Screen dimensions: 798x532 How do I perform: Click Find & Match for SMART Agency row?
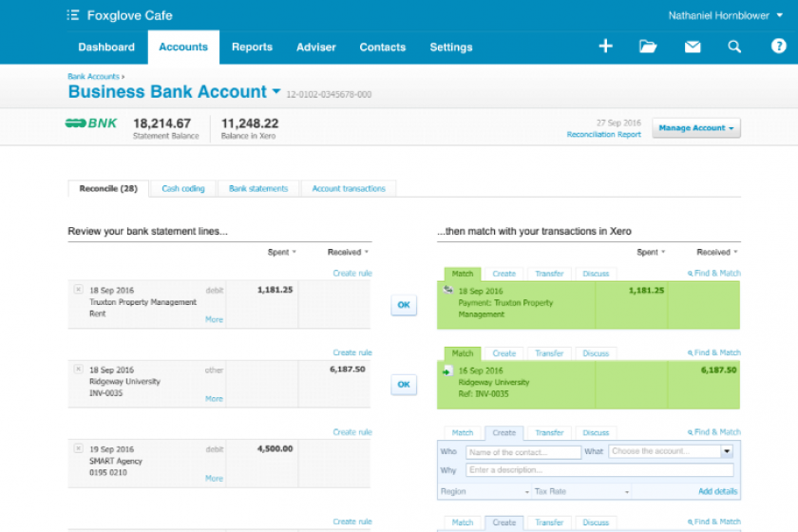[714, 431]
